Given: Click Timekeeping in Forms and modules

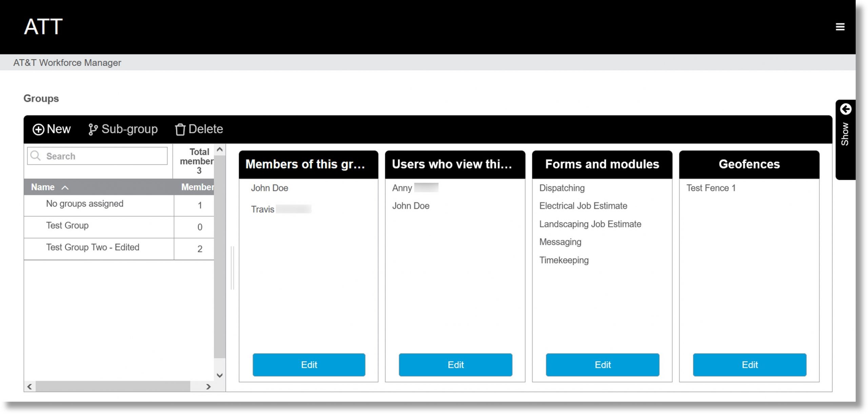Looking at the screenshot, I should tap(564, 260).
